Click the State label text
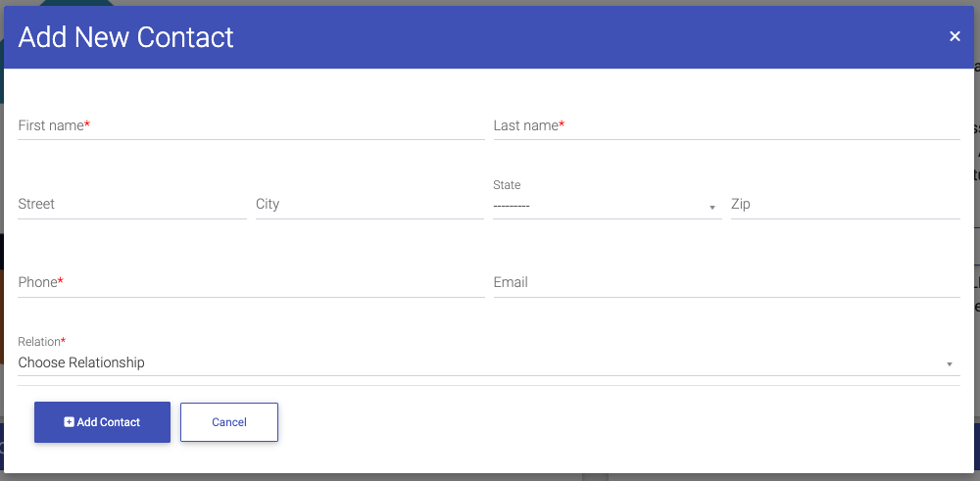 (x=507, y=185)
